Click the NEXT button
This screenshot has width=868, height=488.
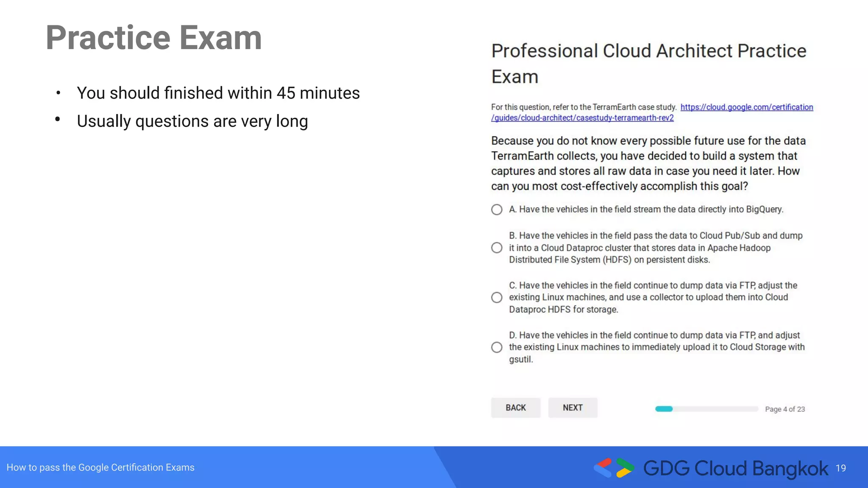[573, 408]
